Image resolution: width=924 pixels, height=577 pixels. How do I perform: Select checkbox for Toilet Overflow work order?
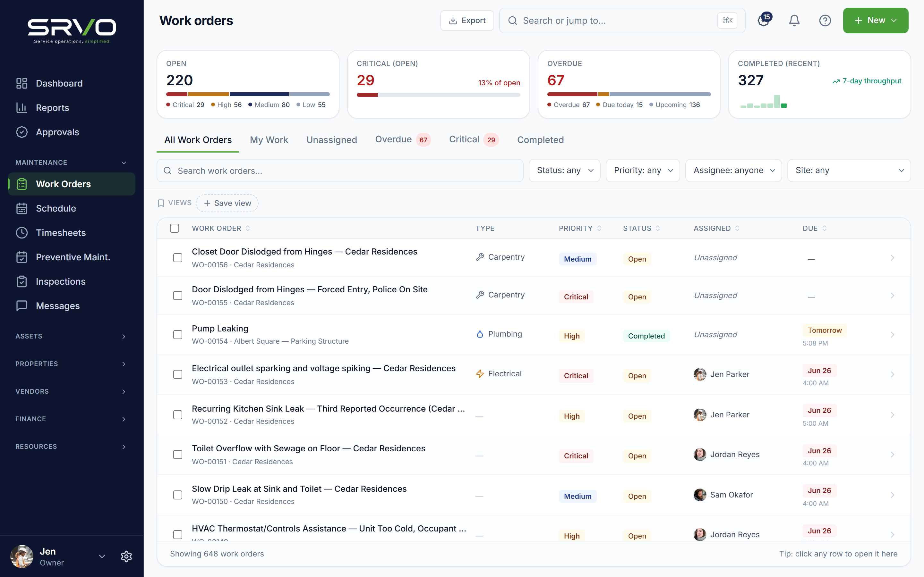coord(177,455)
